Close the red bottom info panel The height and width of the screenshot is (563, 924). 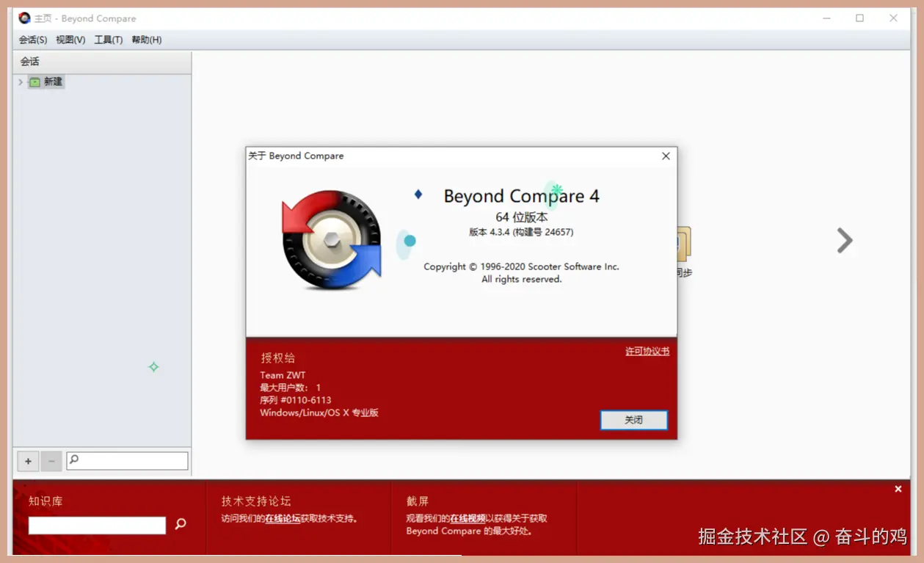898,489
